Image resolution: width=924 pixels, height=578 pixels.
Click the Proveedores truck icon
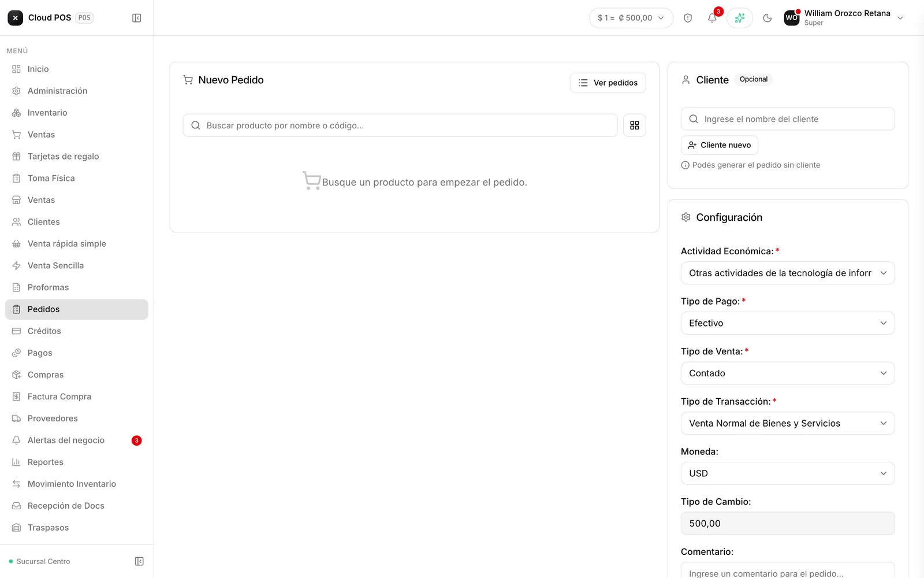[x=16, y=418]
